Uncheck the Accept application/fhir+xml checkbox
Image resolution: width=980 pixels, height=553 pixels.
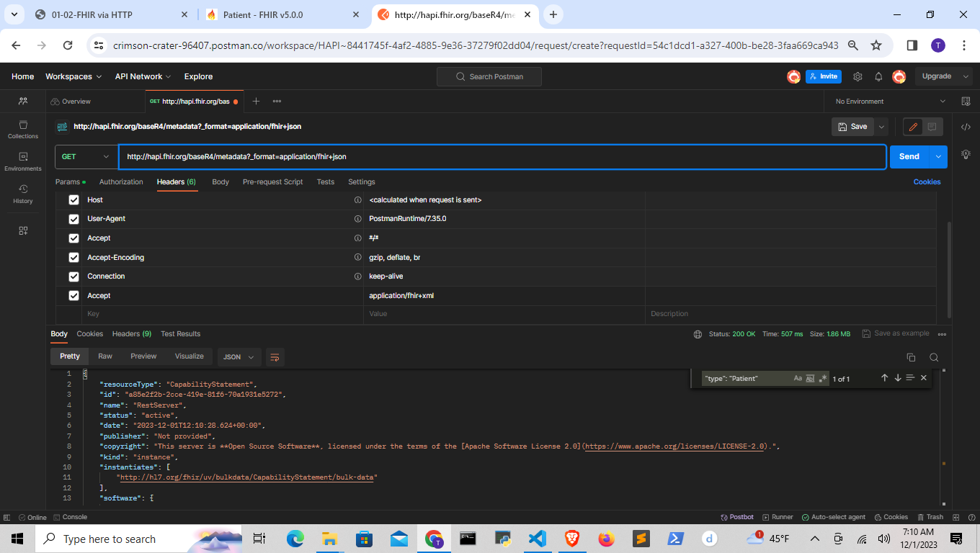tap(73, 296)
